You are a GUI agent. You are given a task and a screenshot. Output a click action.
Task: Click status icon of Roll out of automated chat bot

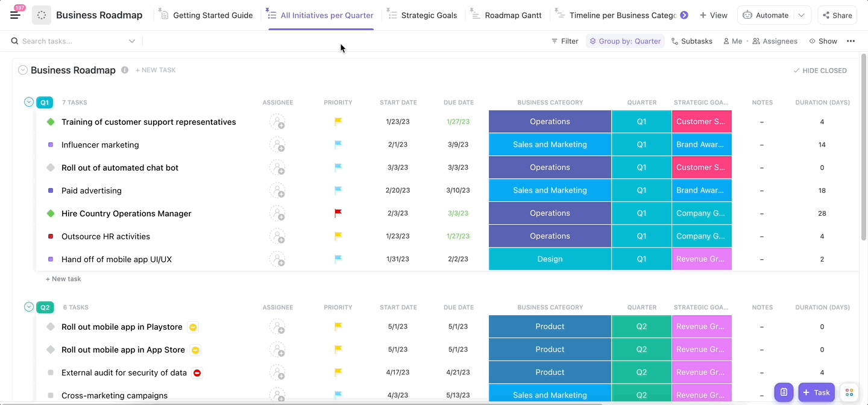[x=51, y=168]
